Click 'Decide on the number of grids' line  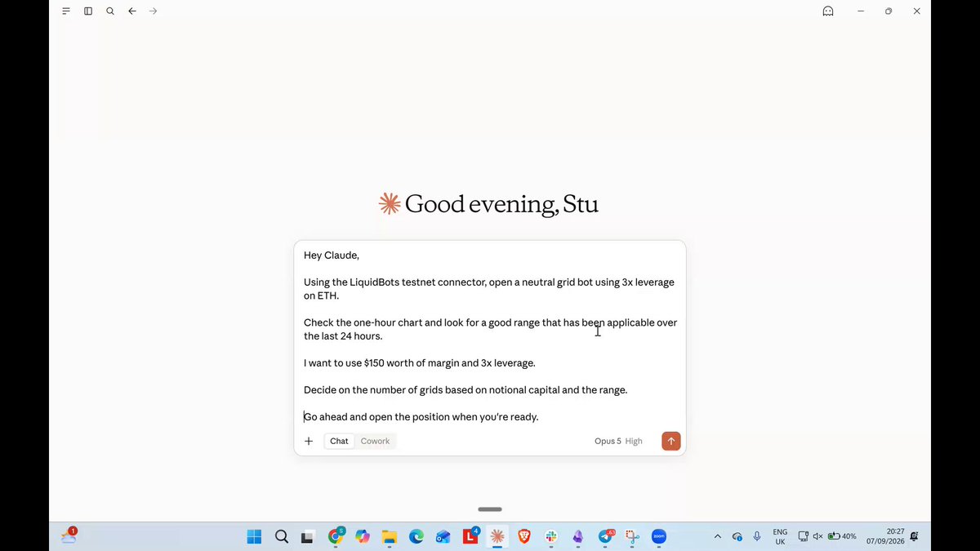coord(465,390)
